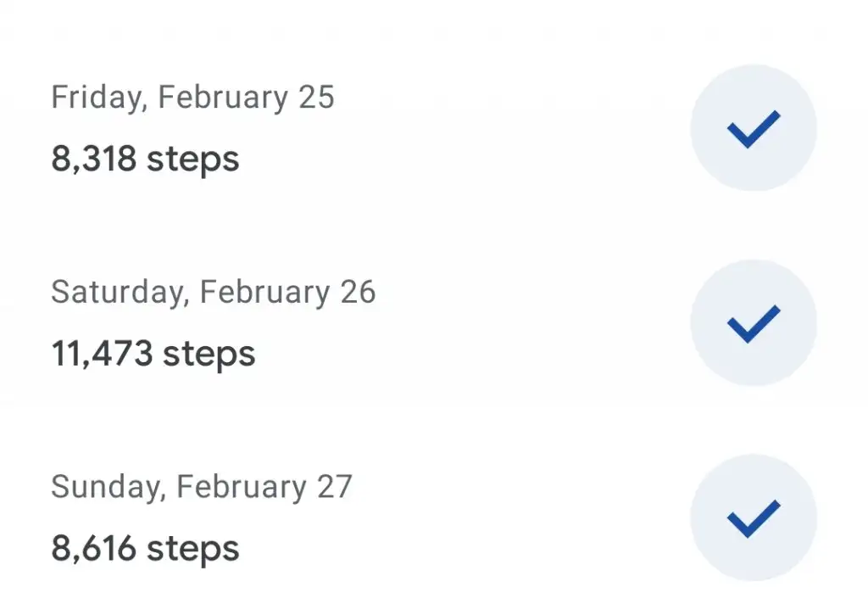The height and width of the screenshot is (615, 868).
Task: Select the Sunday, February 27 date label
Action: 202,488
